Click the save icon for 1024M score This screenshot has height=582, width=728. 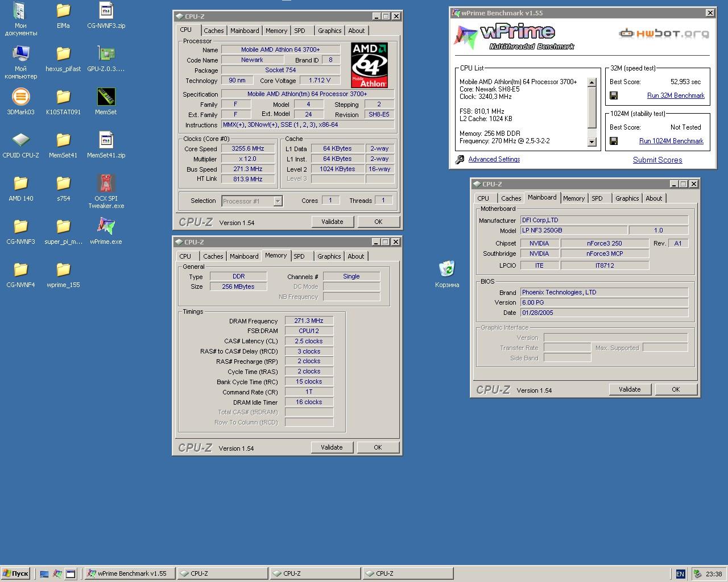point(614,141)
